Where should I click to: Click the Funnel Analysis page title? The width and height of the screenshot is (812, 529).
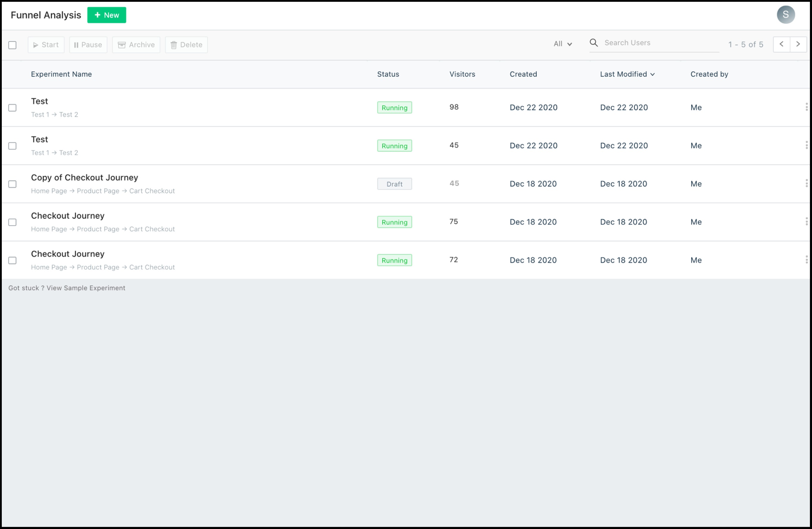click(46, 15)
